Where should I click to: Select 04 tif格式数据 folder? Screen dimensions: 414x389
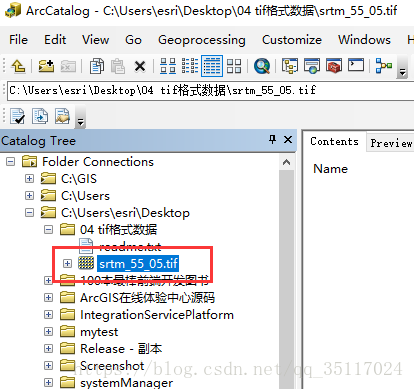pos(118,230)
